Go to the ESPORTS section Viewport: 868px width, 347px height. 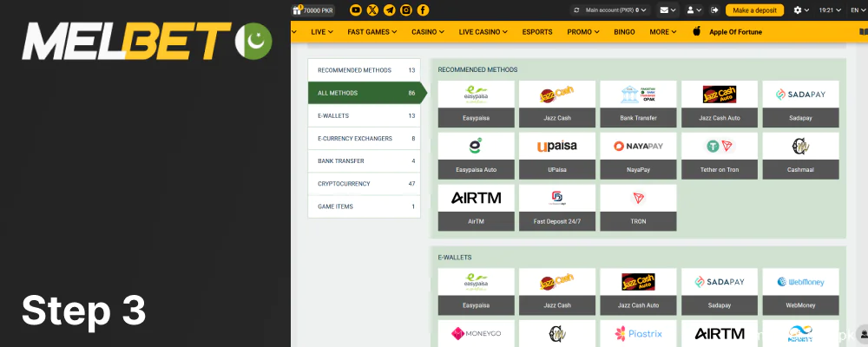pyautogui.click(x=537, y=32)
